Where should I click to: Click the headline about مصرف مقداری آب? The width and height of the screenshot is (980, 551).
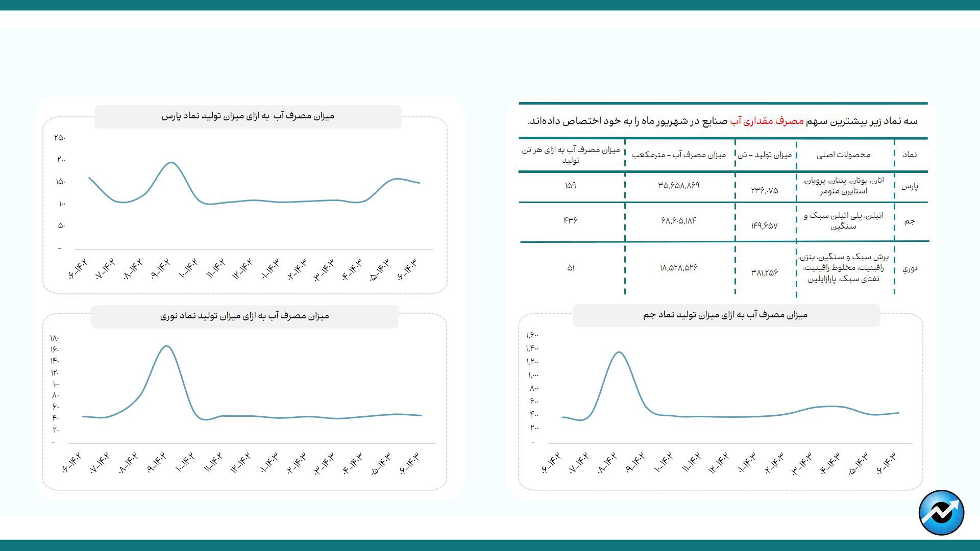pos(722,121)
